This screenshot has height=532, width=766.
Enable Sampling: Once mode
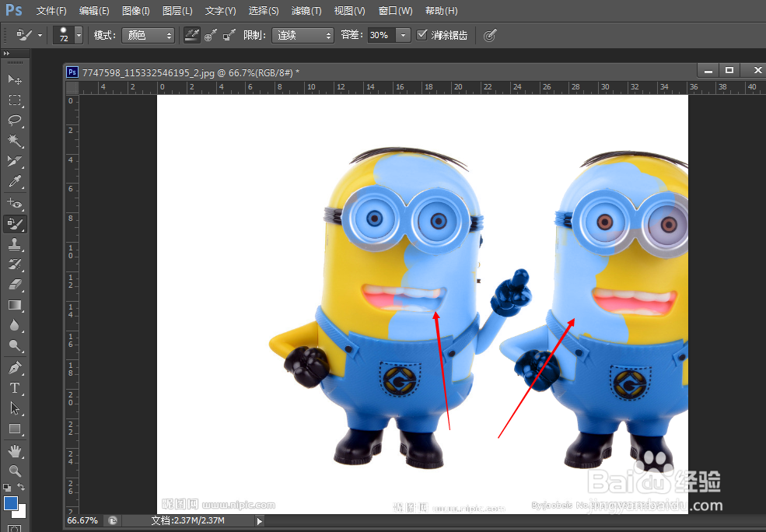pos(211,35)
